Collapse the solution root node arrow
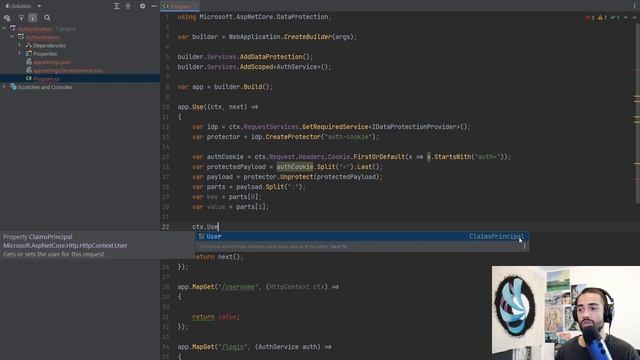640x360 pixels. point(4,29)
